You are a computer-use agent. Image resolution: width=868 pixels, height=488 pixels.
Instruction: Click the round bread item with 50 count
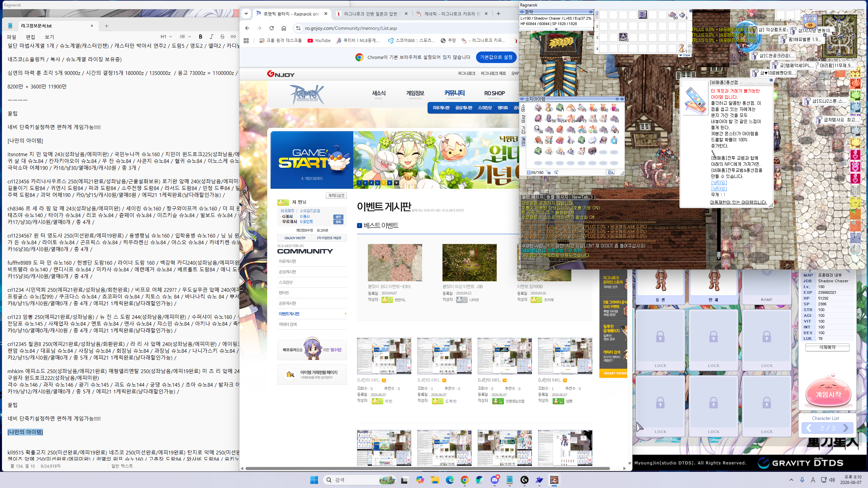[570, 107]
